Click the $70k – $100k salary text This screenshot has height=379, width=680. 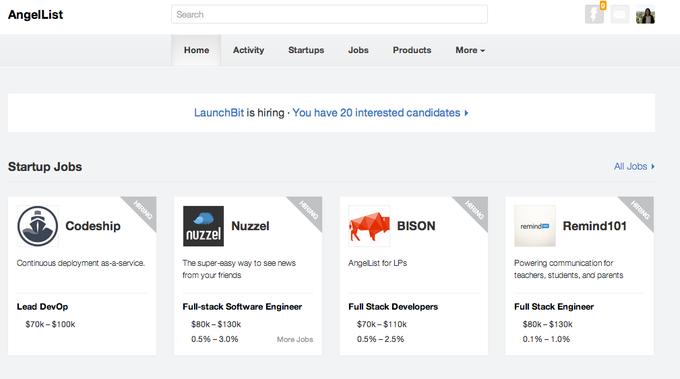[50, 324]
